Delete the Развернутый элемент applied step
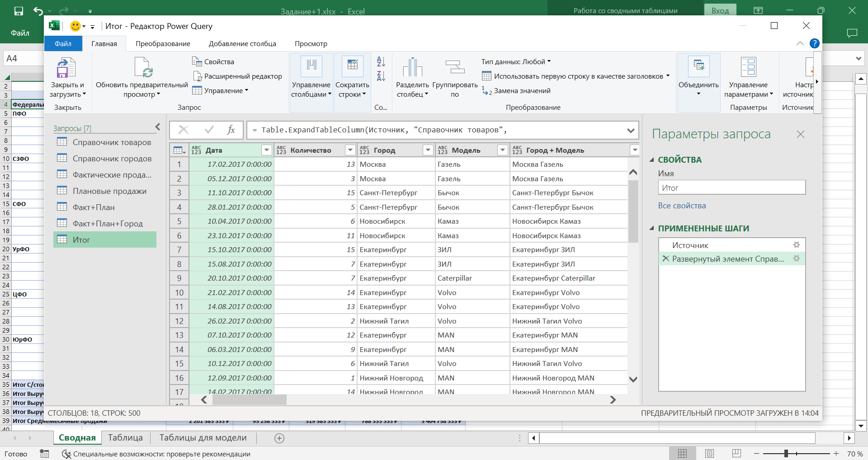Screen dimensions: 868x460 click(x=665, y=259)
